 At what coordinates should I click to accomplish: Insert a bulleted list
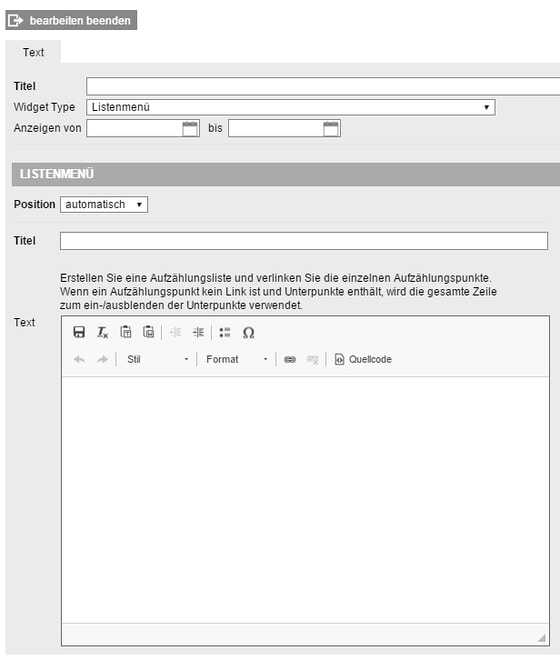click(225, 333)
